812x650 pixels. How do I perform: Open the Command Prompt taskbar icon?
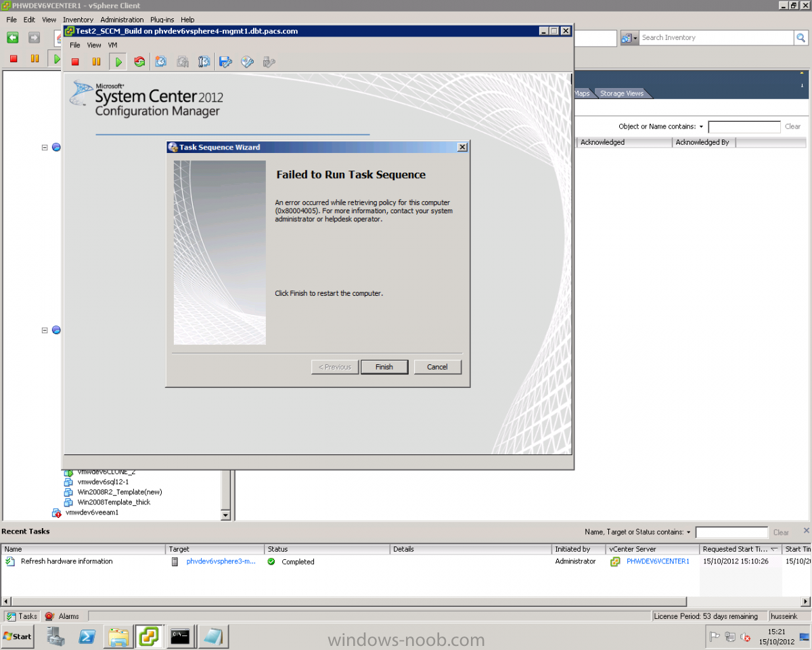(x=180, y=636)
